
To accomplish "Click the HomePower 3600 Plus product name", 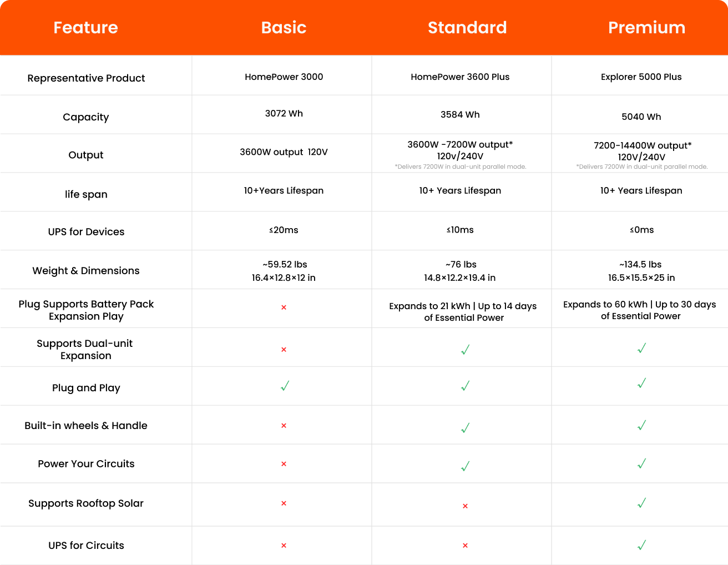I will [x=460, y=77].
